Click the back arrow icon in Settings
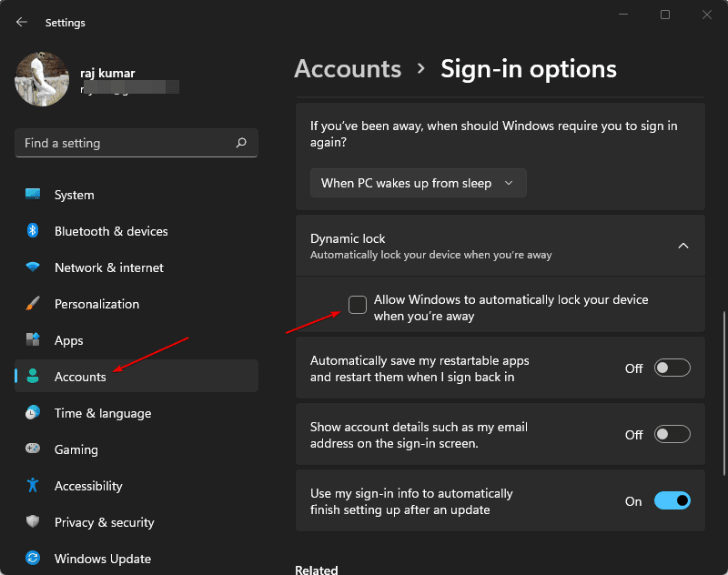This screenshot has width=728, height=575. pyautogui.click(x=21, y=22)
